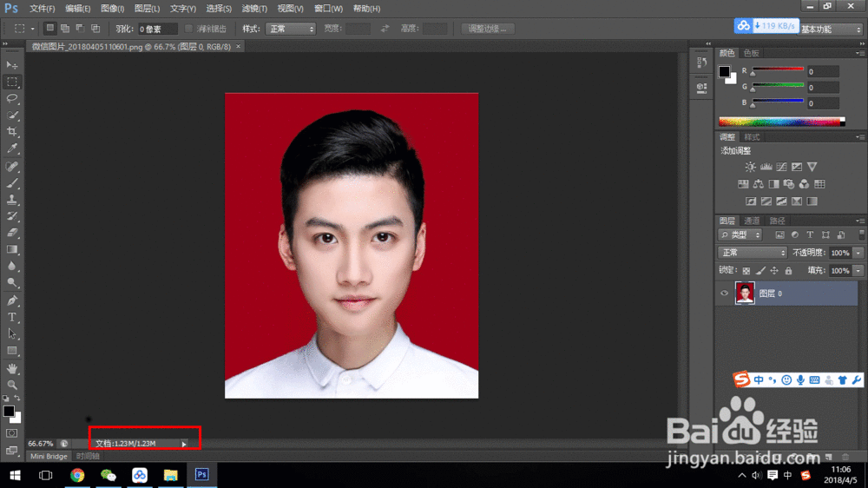
Task: Toggle the layer filter switch
Action: pos(860,235)
